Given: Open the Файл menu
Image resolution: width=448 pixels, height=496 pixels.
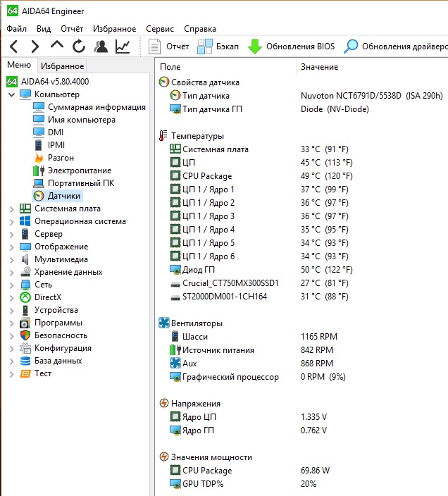Looking at the screenshot, I should click(16, 29).
